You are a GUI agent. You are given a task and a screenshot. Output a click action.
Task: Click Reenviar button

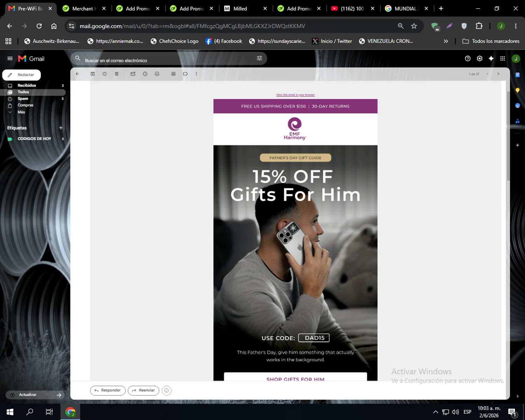143,390
